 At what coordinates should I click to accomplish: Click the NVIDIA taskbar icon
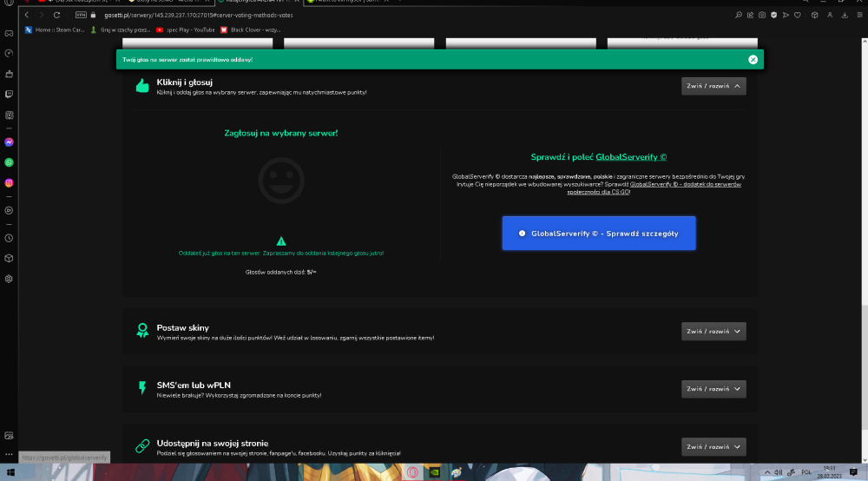435,472
